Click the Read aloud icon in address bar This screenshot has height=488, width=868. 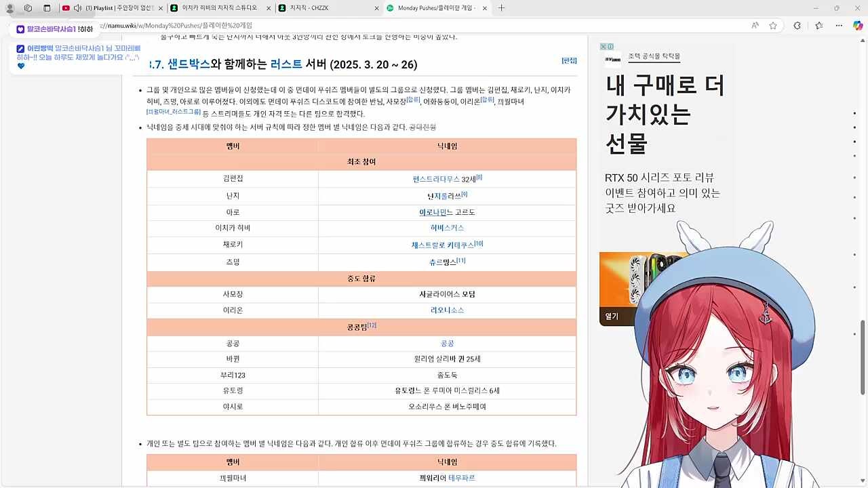click(x=755, y=26)
